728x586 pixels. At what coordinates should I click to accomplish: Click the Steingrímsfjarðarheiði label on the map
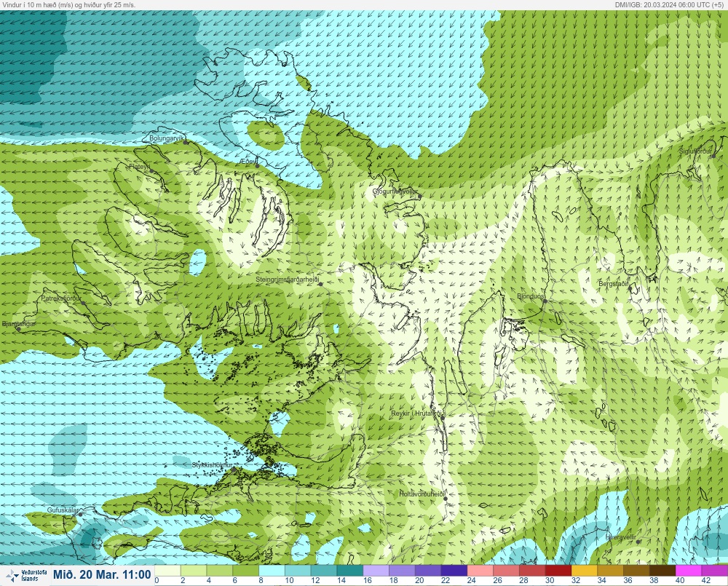pos(288,280)
